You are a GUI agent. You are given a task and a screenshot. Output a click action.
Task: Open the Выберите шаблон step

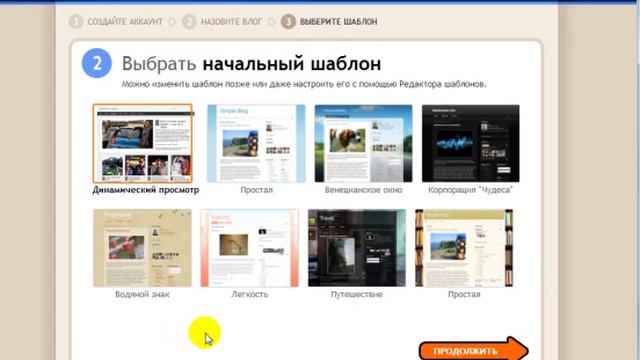point(329,22)
